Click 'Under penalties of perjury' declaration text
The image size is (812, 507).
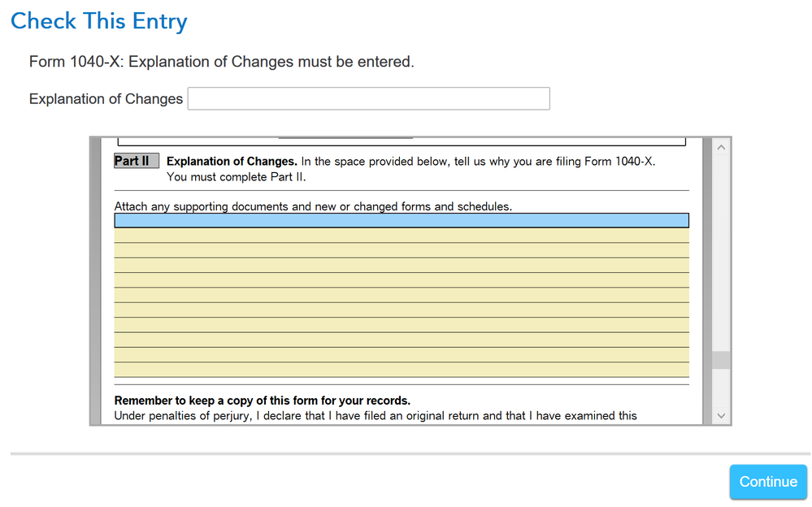[375, 416]
